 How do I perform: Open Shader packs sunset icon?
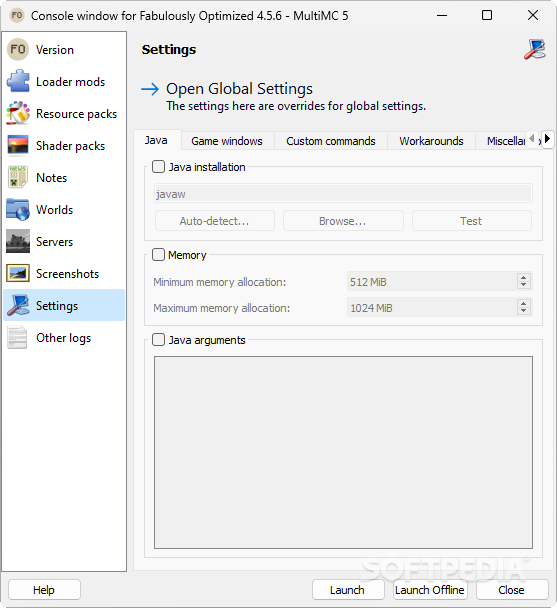(17, 145)
